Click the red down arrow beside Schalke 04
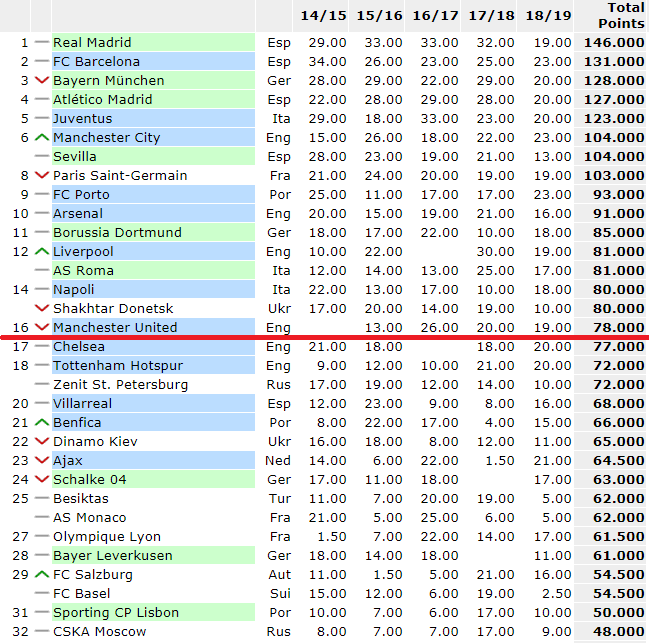 [42, 480]
